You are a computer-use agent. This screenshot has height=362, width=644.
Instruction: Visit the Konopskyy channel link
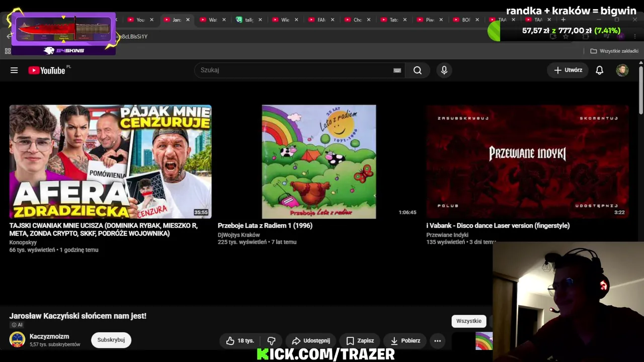(x=23, y=242)
